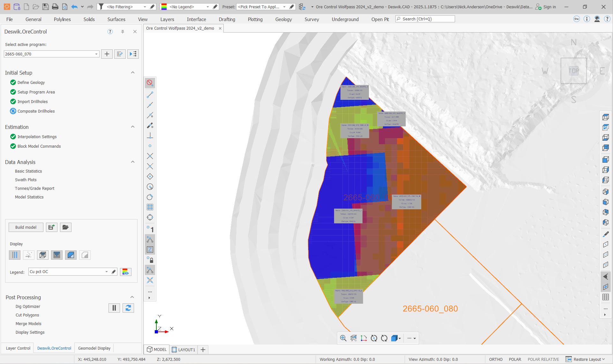The width and height of the screenshot is (613, 364).
Task: Open Block Model Commands step
Action: point(39,146)
